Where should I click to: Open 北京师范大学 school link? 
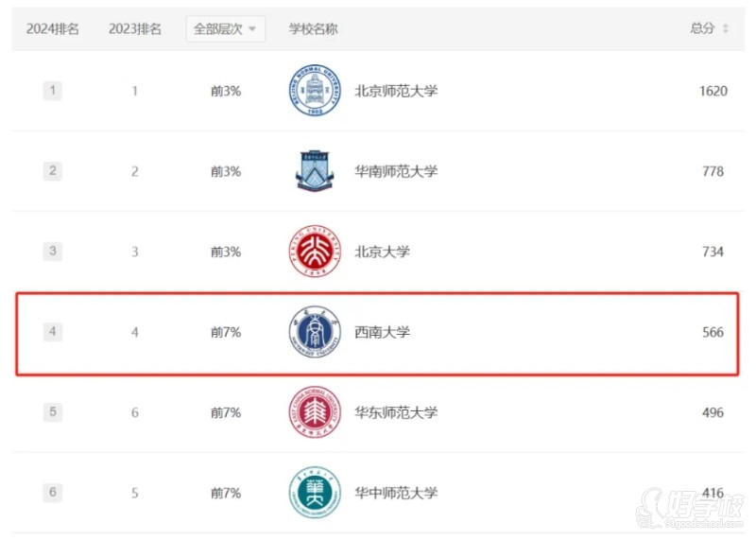point(396,91)
